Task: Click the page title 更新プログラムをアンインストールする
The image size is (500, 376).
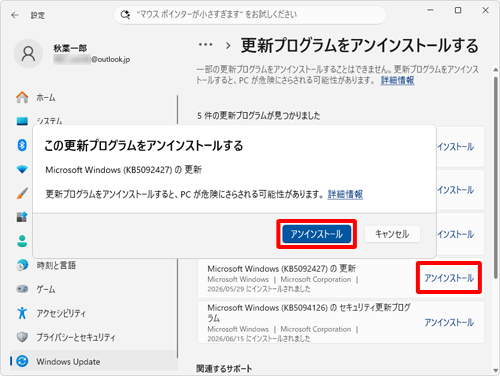Action: click(x=360, y=45)
